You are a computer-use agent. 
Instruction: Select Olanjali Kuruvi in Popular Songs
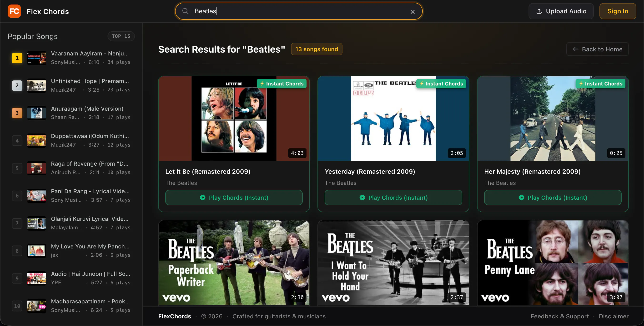[71, 223]
